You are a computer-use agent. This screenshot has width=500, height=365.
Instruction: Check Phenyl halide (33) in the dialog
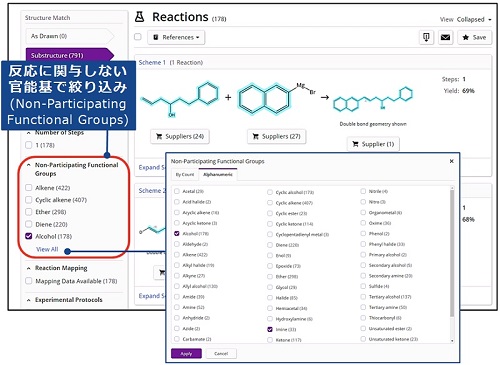363,244
